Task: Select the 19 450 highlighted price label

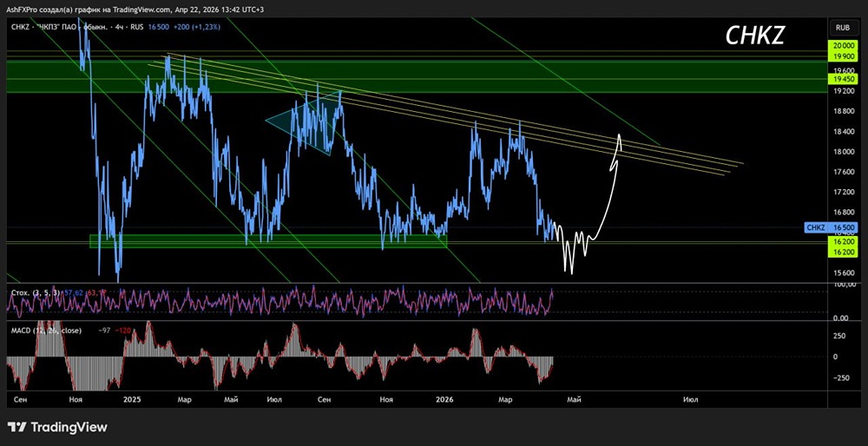Action: click(843, 80)
